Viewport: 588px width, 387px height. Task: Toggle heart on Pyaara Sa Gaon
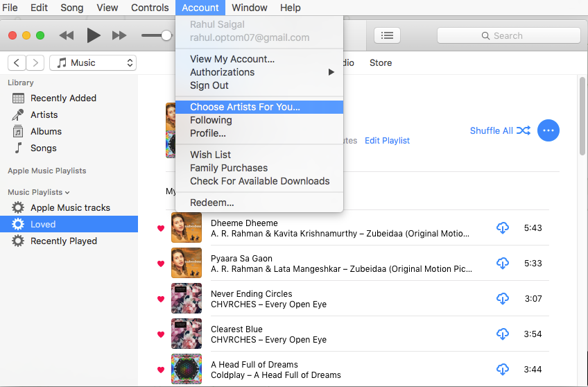[161, 264]
